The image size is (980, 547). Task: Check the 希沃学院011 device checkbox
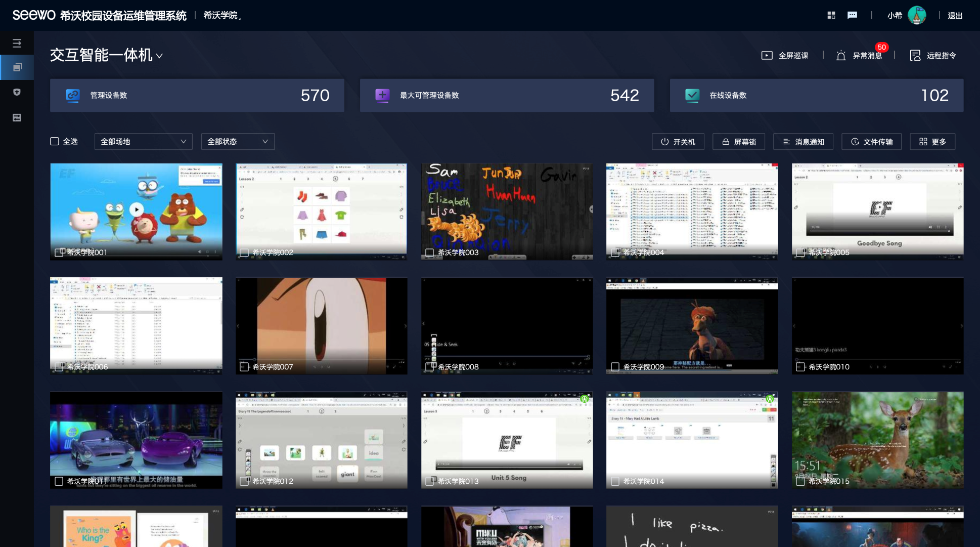59,481
